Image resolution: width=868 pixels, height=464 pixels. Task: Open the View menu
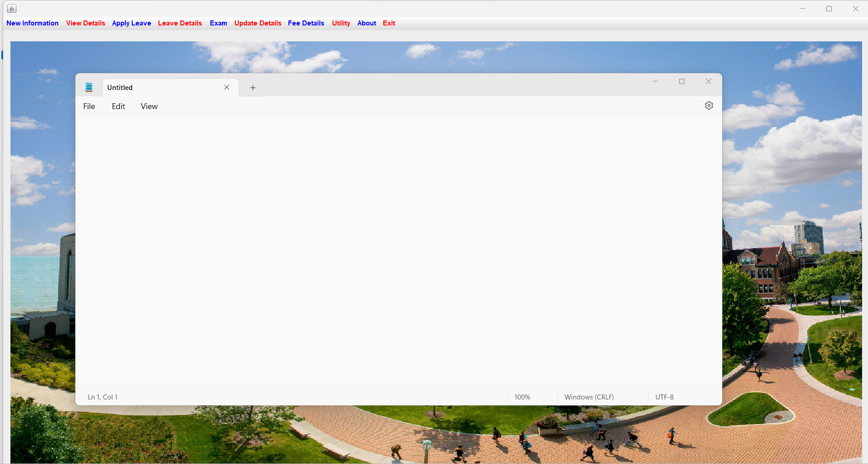coord(149,106)
